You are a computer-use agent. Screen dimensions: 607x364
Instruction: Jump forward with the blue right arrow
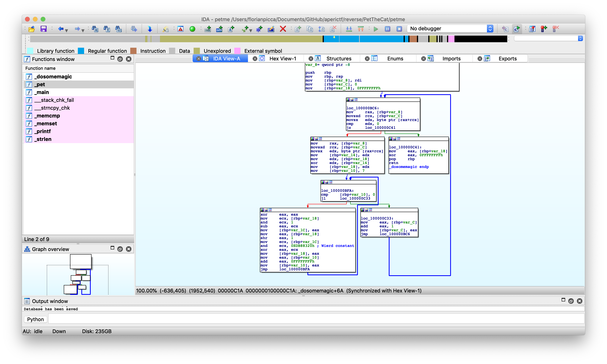[77, 29]
